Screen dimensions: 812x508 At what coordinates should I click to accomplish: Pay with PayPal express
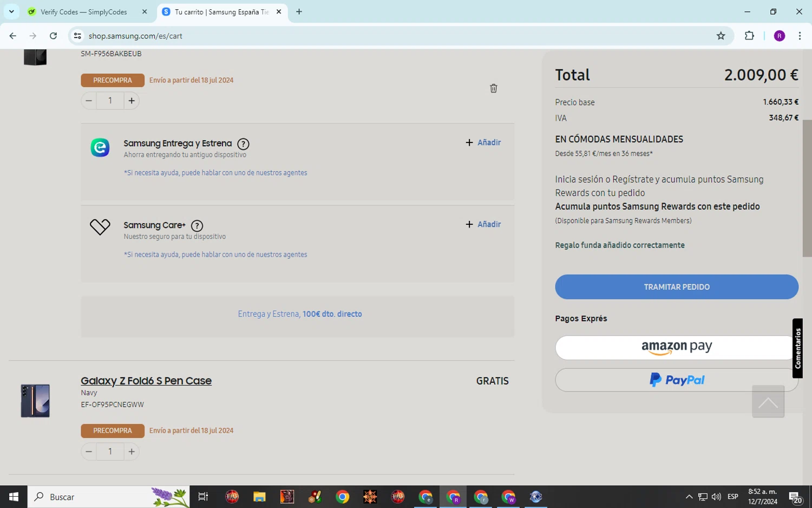coord(677,380)
